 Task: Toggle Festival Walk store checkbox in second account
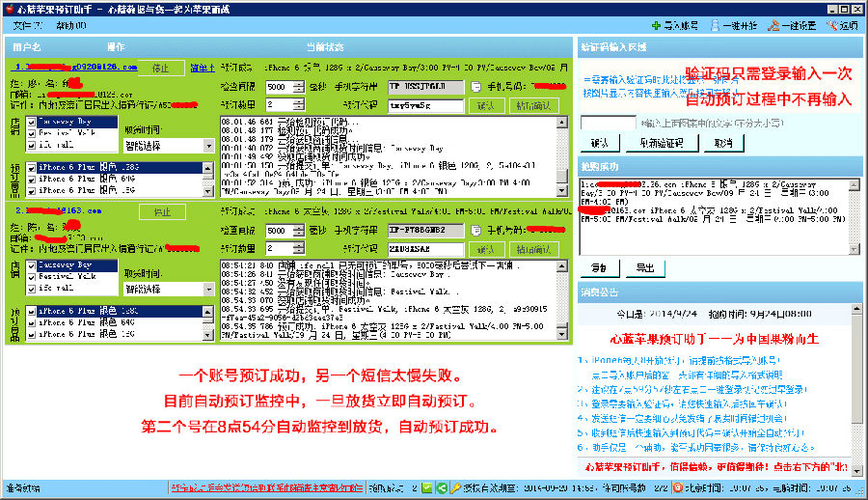tap(32, 277)
